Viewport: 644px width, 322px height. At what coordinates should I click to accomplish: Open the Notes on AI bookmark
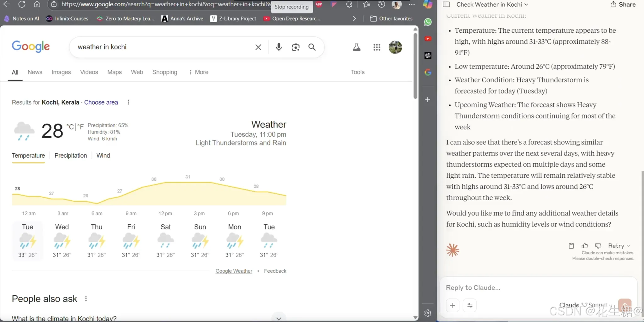point(21,19)
